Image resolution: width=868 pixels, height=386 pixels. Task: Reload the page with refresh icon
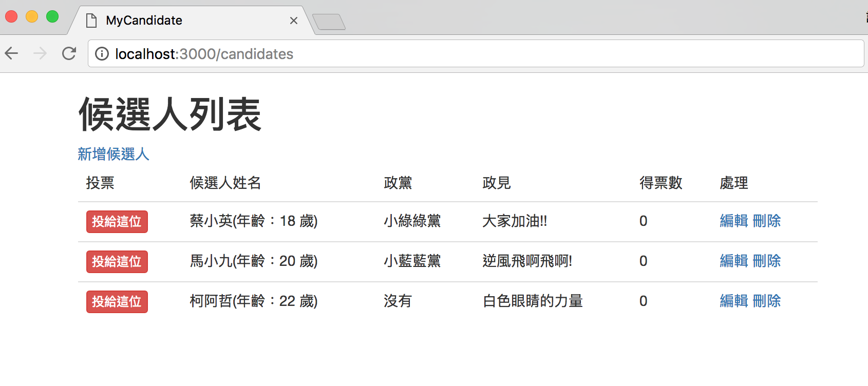69,53
